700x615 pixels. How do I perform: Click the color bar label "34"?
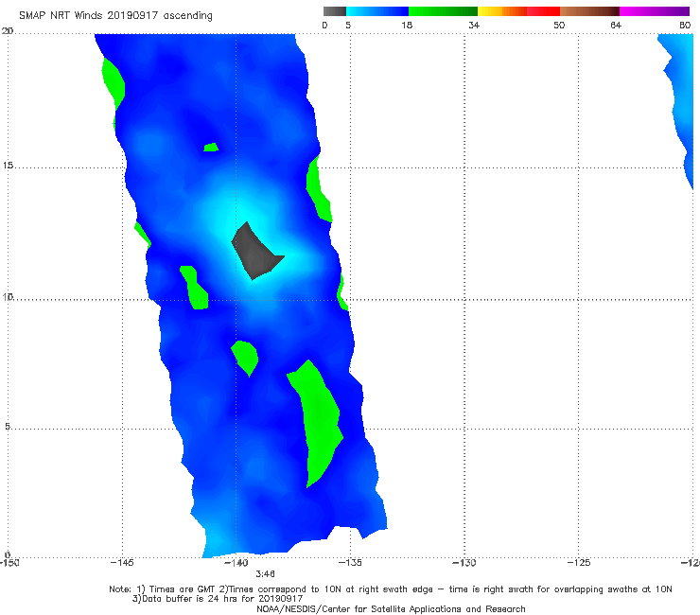pyautogui.click(x=474, y=25)
